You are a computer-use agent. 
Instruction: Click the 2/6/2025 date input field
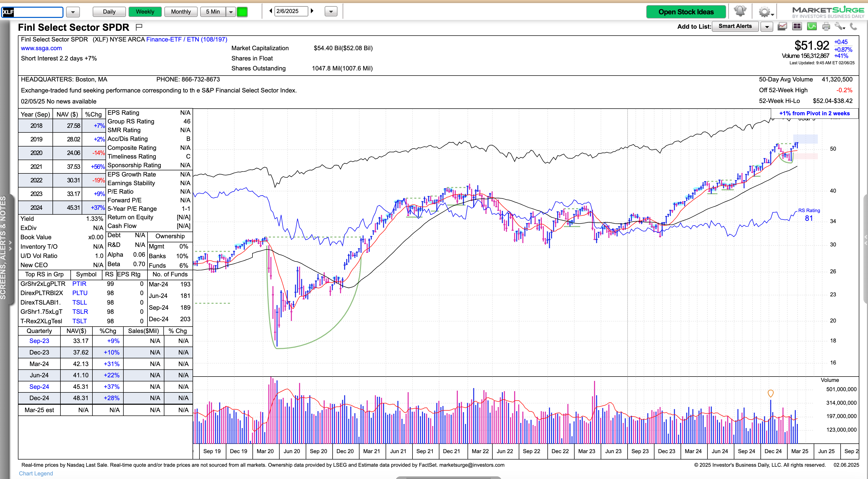[291, 11]
